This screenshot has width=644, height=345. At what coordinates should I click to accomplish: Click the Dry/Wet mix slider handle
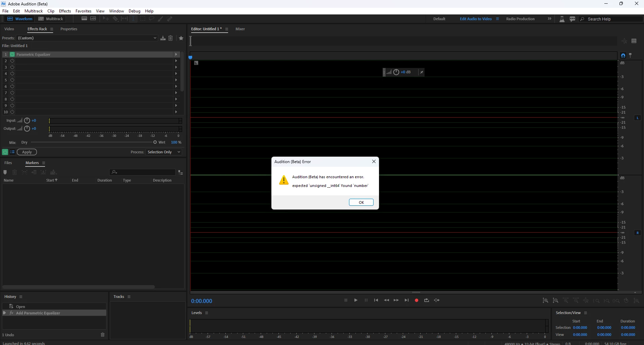(x=155, y=142)
